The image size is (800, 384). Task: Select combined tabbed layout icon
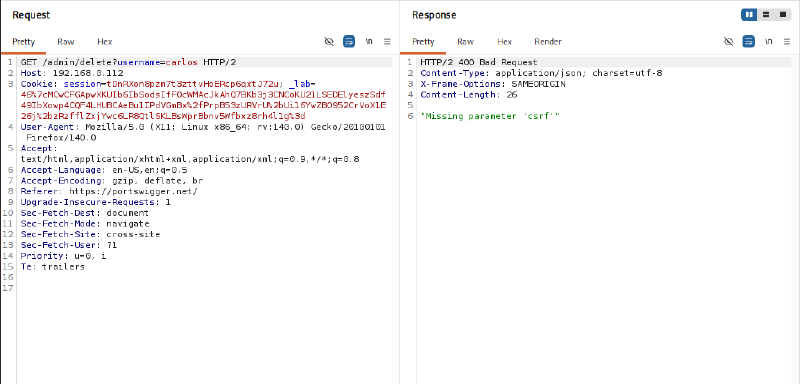(783, 15)
